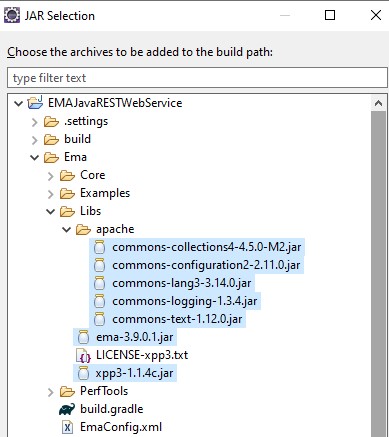Viewport: 389px width, 437px height.
Task: Click the EMAJavaRESTWebService project icon
Action: coord(35,103)
